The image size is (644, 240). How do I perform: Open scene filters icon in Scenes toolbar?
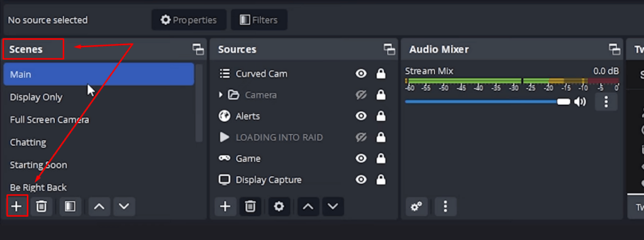pos(70,206)
